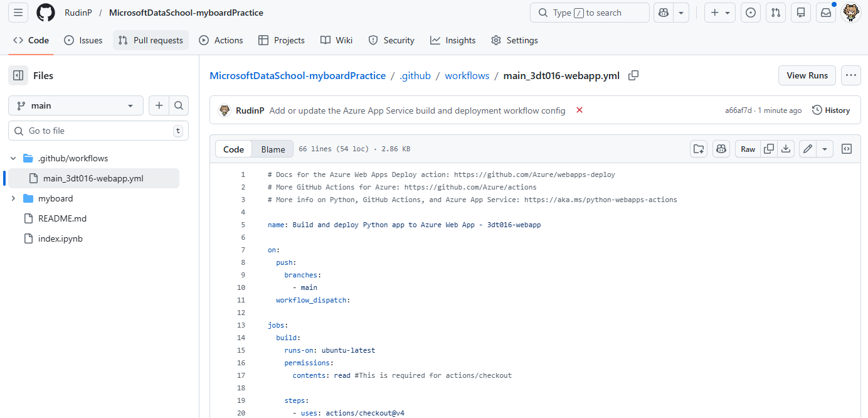The width and height of the screenshot is (868, 418).
Task: Open the main branch selector dropdown
Action: coord(76,105)
